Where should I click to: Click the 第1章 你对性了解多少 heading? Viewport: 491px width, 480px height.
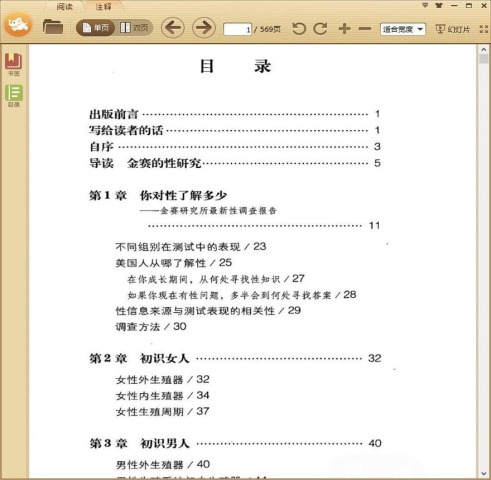[x=158, y=195]
